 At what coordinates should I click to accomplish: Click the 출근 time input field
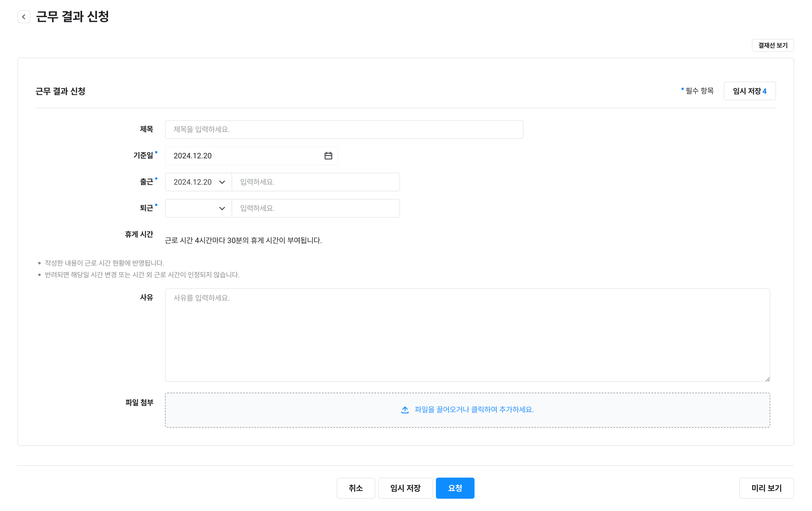316,182
